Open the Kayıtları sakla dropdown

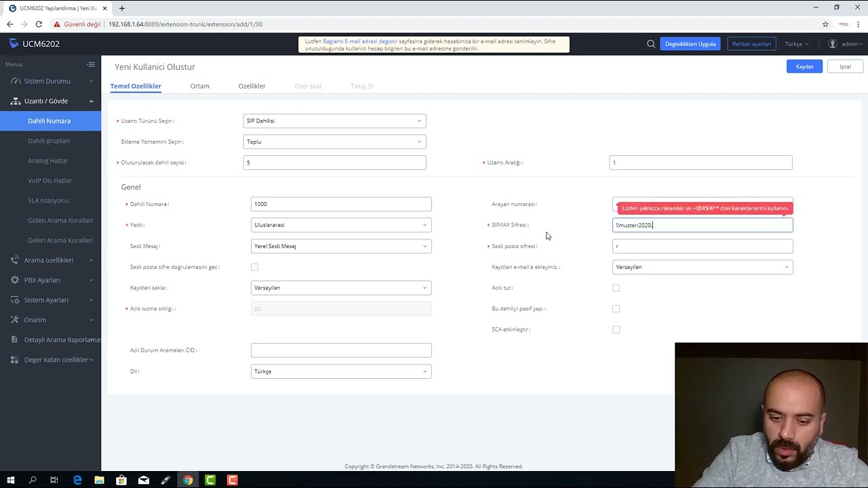coord(341,288)
